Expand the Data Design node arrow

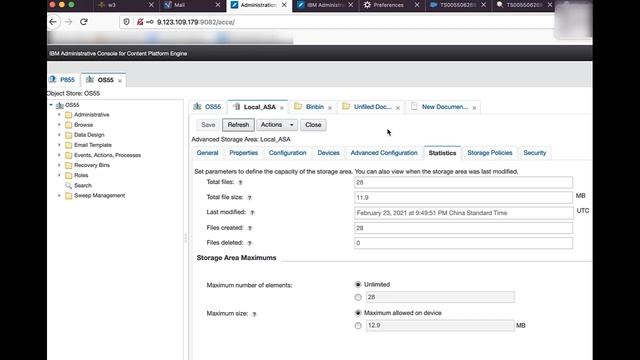[x=59, y=135]
